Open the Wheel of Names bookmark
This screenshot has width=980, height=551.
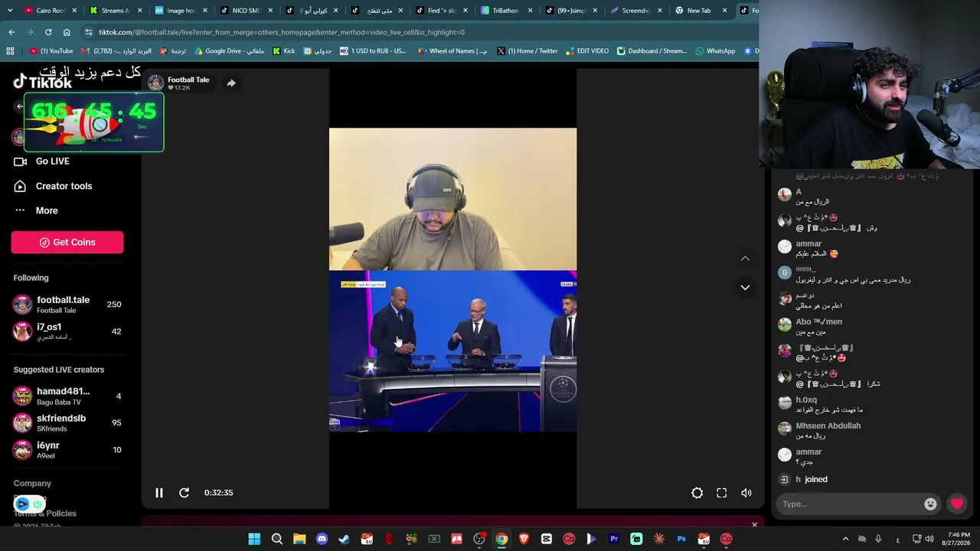[x=452, y=51]
